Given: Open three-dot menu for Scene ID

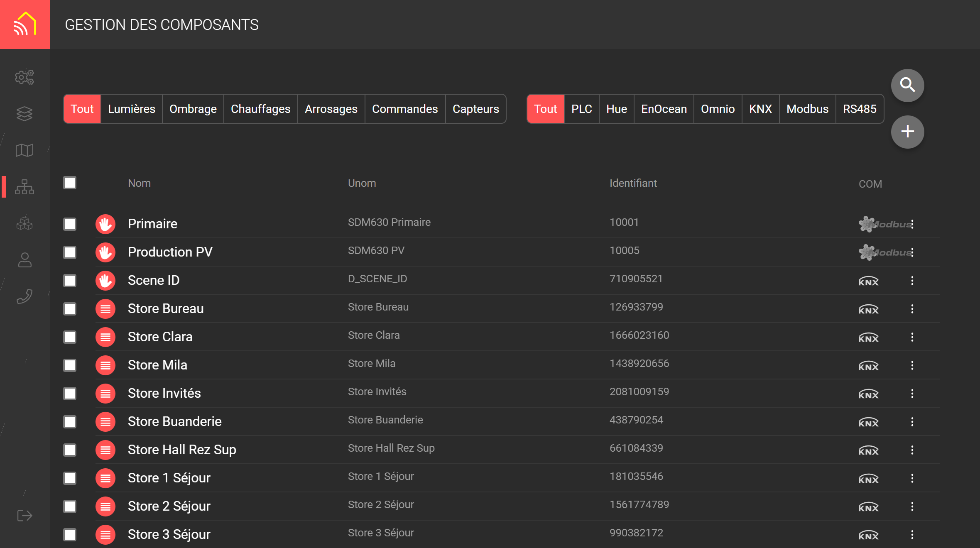Looking at the screenshot, I should pos(912,281).
